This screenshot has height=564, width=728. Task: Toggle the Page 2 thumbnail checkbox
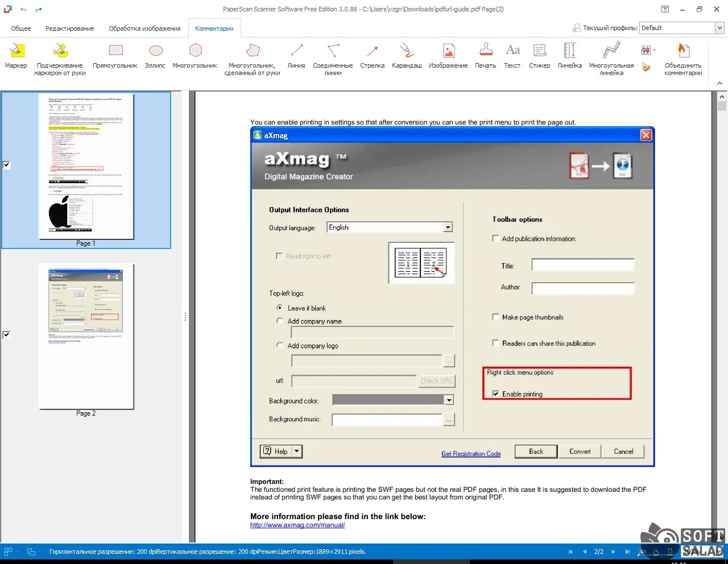tap(6, 335)
